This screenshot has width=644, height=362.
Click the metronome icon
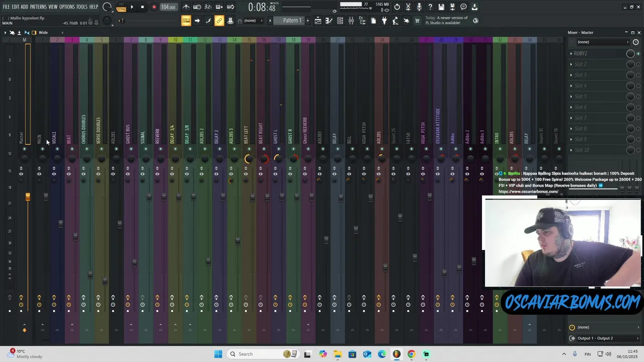pos(186,7)
